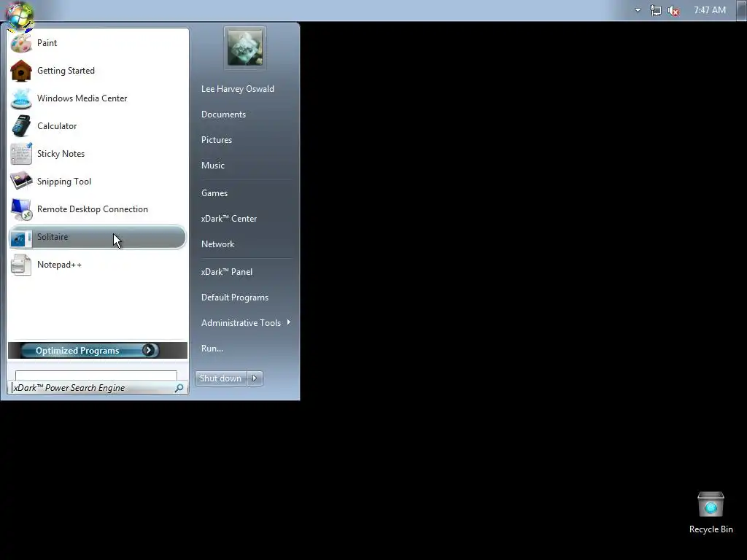The height and width of the screenshot is (560, 747).
Task: Click the user account picture
Action: [x=245, y=47]
